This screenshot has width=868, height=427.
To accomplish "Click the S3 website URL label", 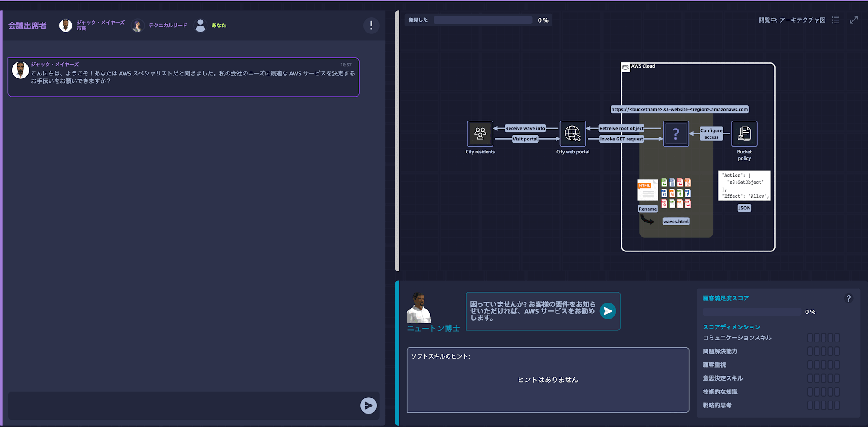I will (x=680, y=109).
